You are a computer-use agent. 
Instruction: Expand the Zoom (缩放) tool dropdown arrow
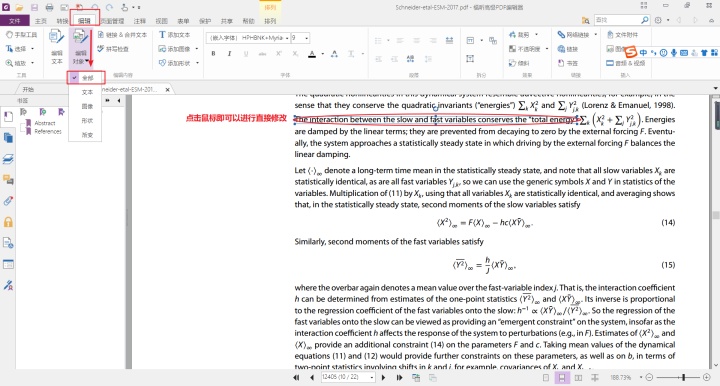33,63
